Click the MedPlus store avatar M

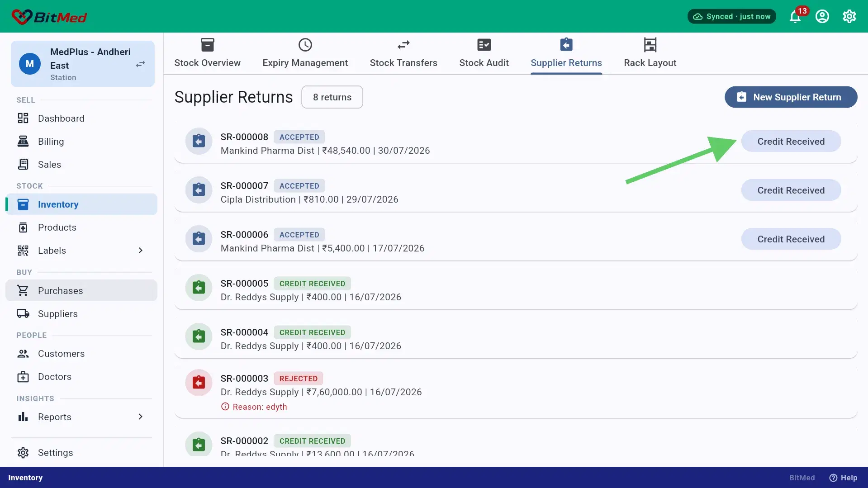coord(30,64)
